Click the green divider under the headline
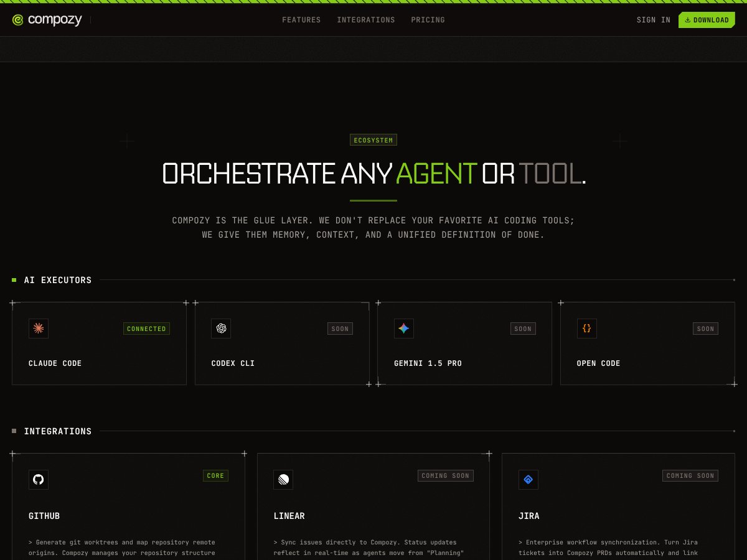The width and height of the screenshot is (747, 560). point(373,200)
